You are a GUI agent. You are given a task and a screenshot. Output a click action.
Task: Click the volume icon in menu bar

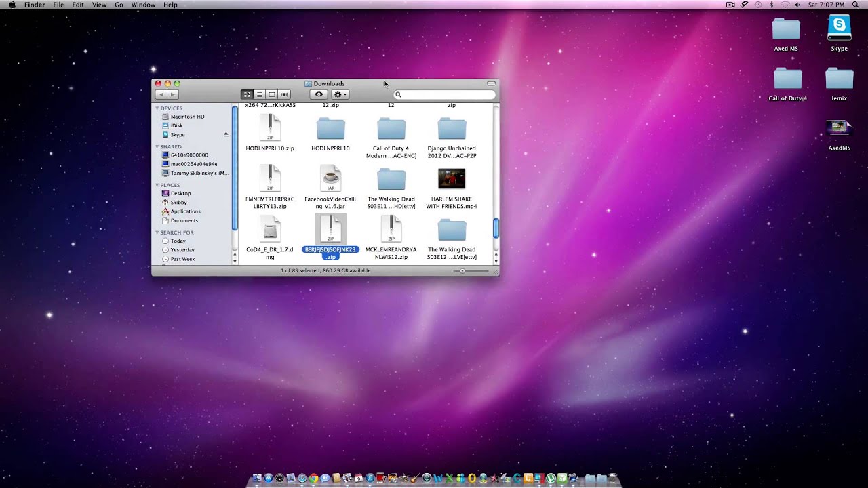(798, 5)
